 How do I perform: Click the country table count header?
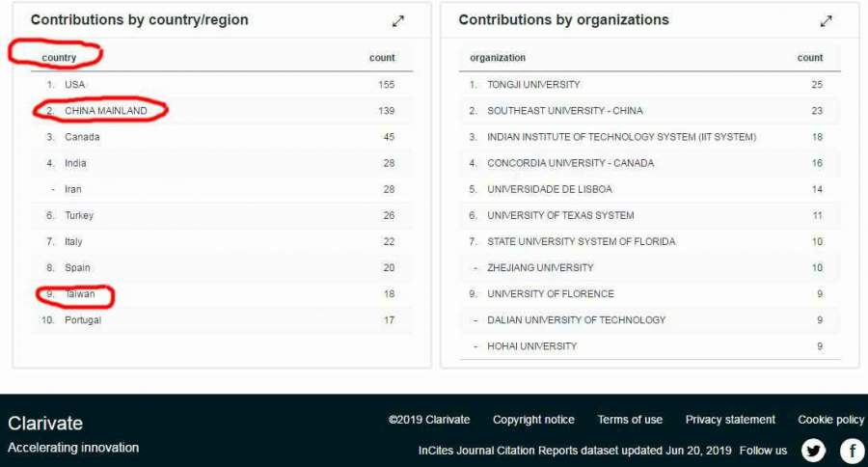tap(382, 58)
